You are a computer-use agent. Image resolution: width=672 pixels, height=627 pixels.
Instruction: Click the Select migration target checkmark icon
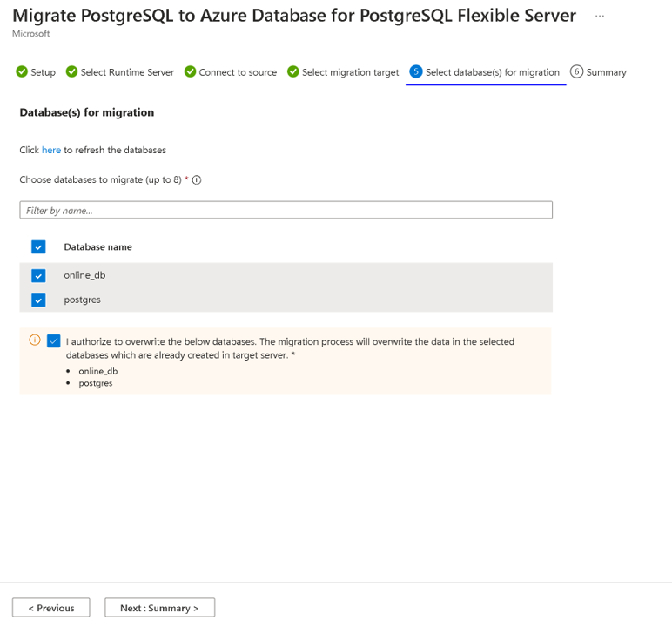(x=293, y=72)
